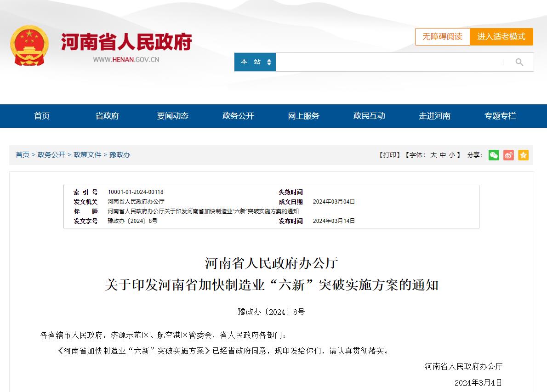Open the 本站 search scope dropdown
This screenshot has height=392, width=547.
pyautogui.click(x=255, y=62)
